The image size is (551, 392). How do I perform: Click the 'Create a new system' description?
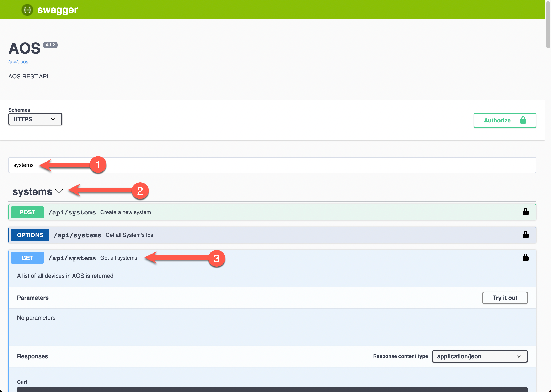coord(125,212)
